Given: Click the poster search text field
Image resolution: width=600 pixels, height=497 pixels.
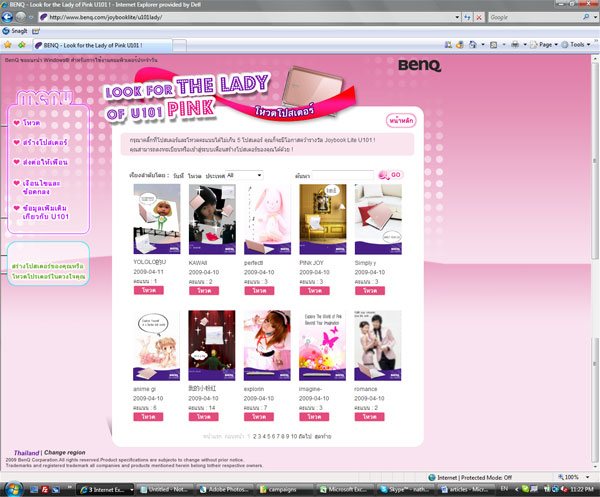Looking at the screenshot, I should coord(343,175).
